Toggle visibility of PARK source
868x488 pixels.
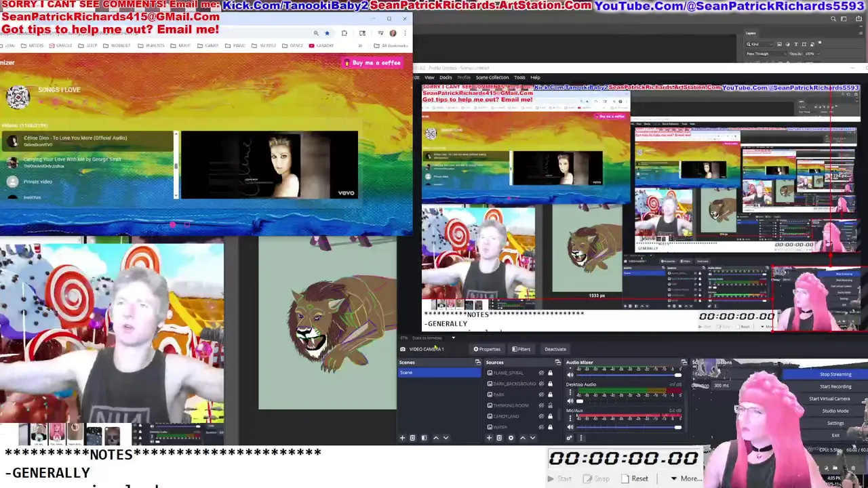541,394
